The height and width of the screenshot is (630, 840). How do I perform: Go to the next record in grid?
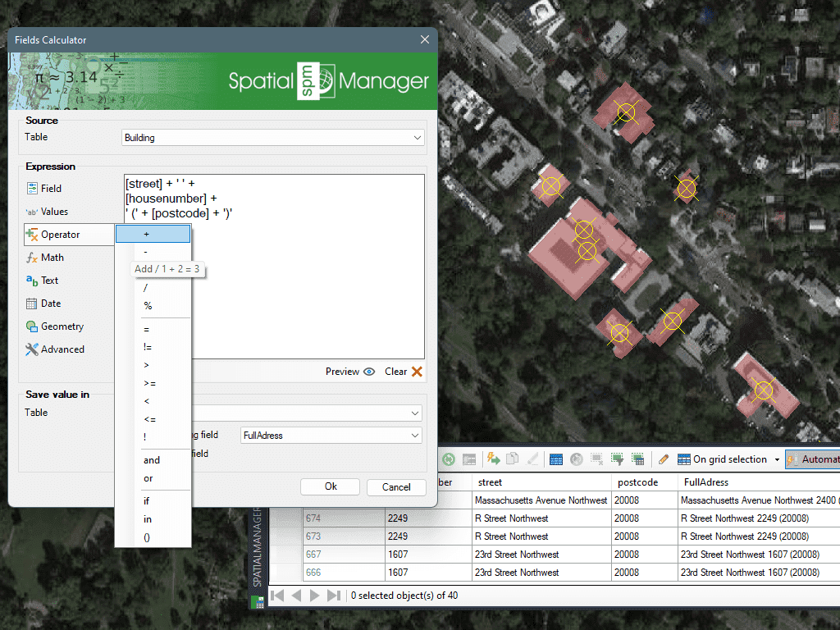pos(314,596)
